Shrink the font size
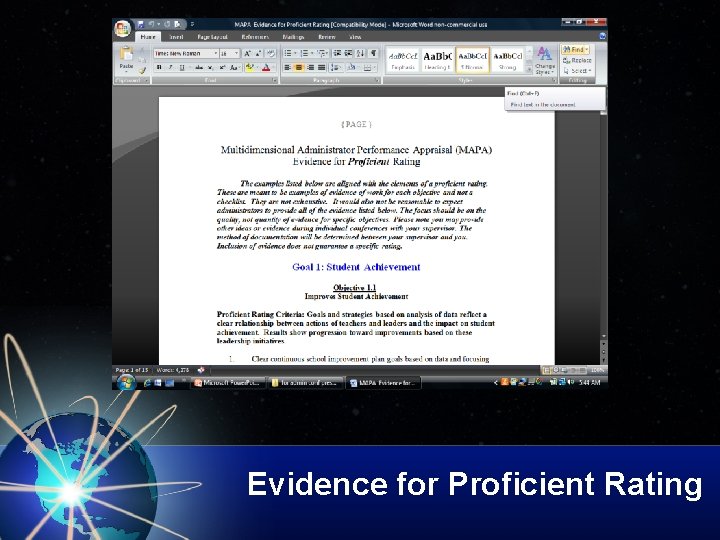The height and width of the screenshot is (540, 720). pos(259,54)
